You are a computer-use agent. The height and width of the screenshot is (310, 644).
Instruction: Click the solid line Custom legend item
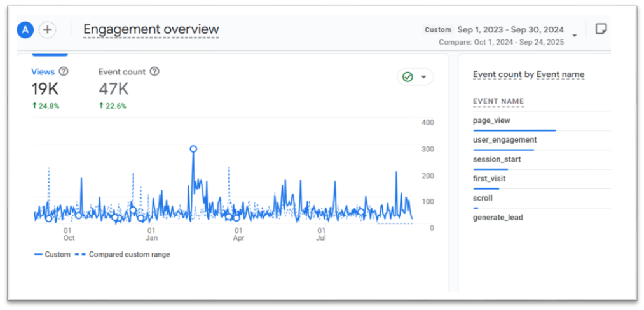click(53, 254)
